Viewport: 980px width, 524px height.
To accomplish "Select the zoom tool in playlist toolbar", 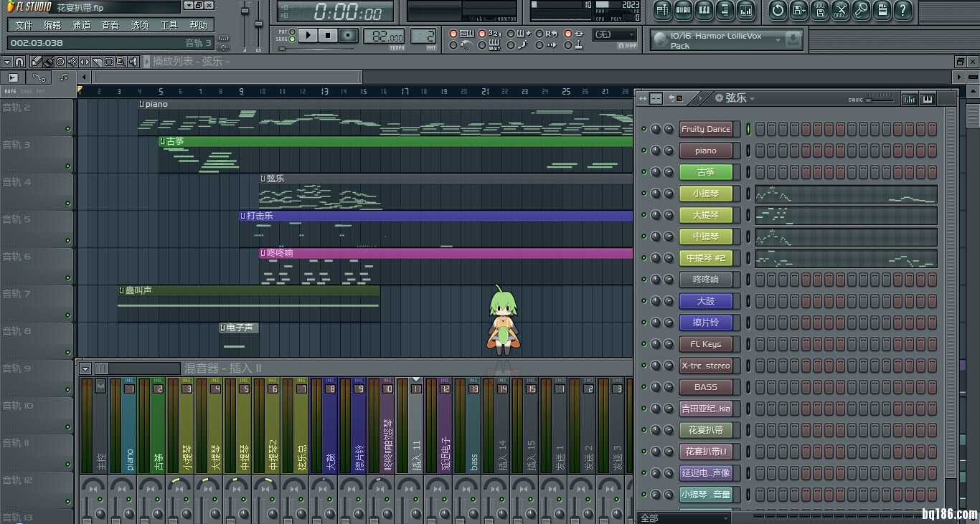I will coord(121,62).
